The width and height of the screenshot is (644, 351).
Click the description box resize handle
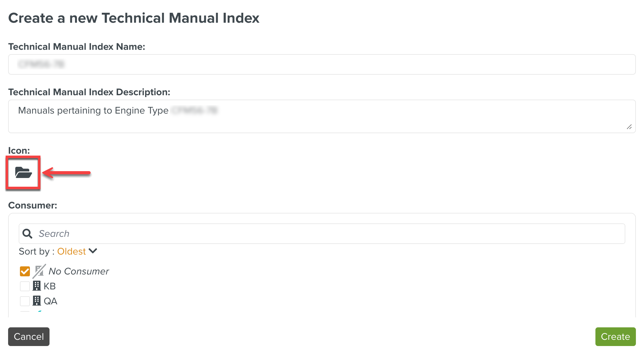point(629,127)
